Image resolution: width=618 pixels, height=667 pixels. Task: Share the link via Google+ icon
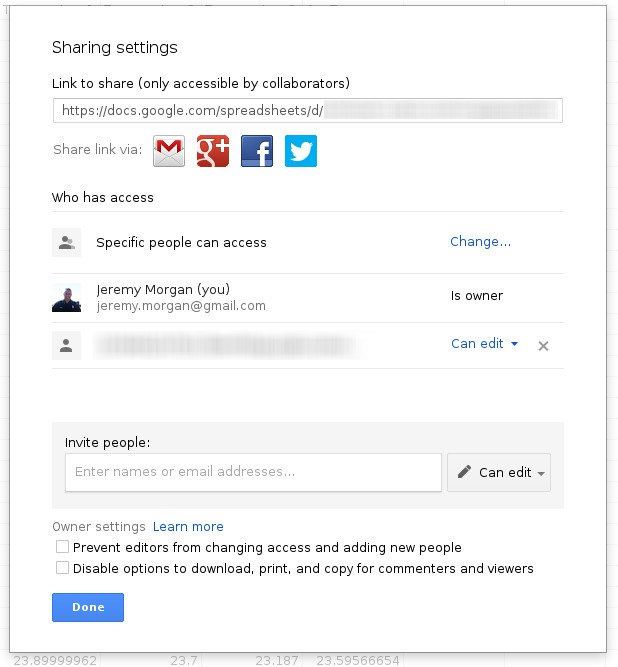pyautogui.click(x=213, y=151)
